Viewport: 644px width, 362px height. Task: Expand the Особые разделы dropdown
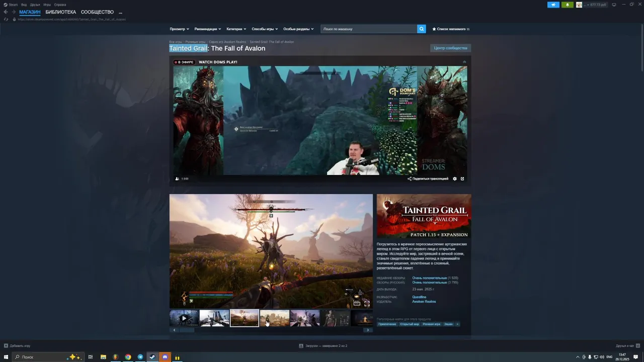(x=298, y=29)
